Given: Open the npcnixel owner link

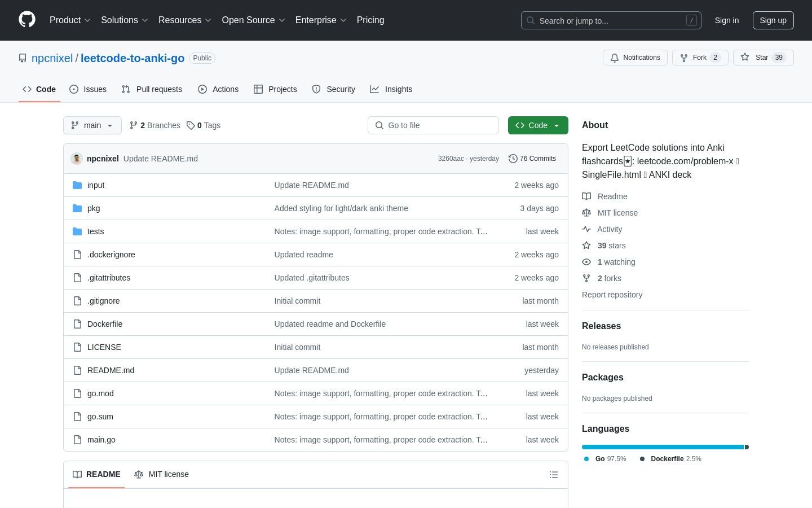Looking at the screenshot, I should [52, 58].
